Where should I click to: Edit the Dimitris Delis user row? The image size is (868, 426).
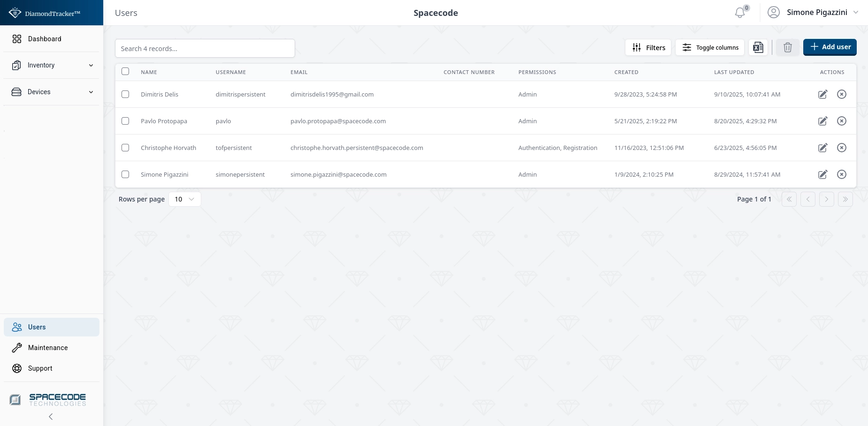click(822, 94)
